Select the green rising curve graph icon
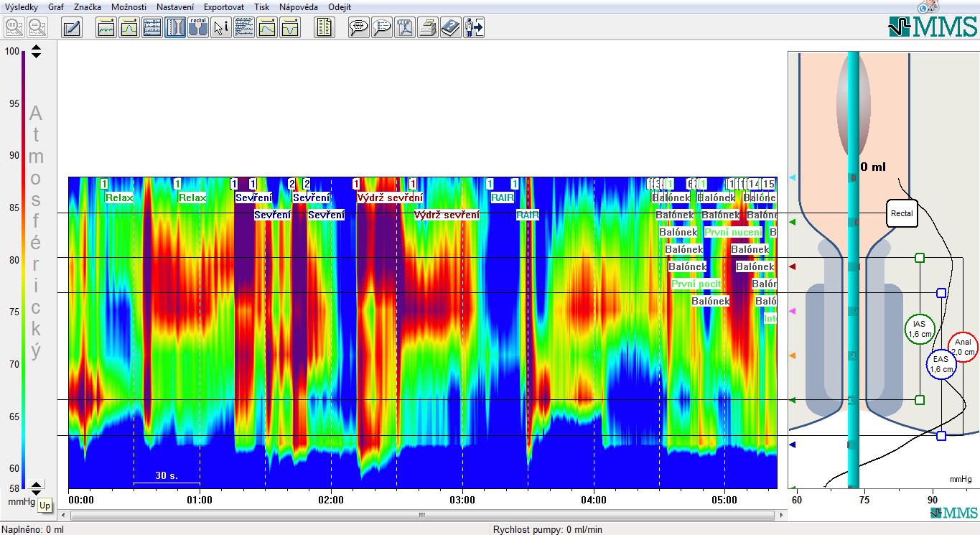This screenshot has width=980, height=535. pos(267,28)
